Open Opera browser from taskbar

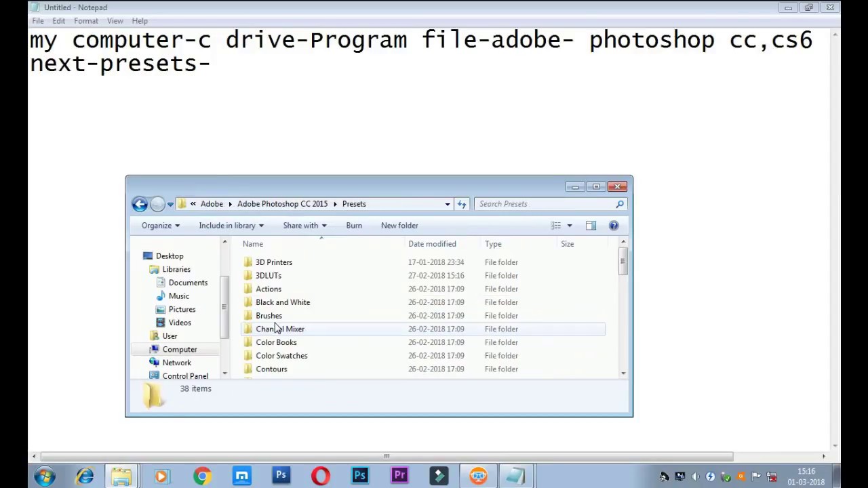pyautogui.click(x=320, y=476)
